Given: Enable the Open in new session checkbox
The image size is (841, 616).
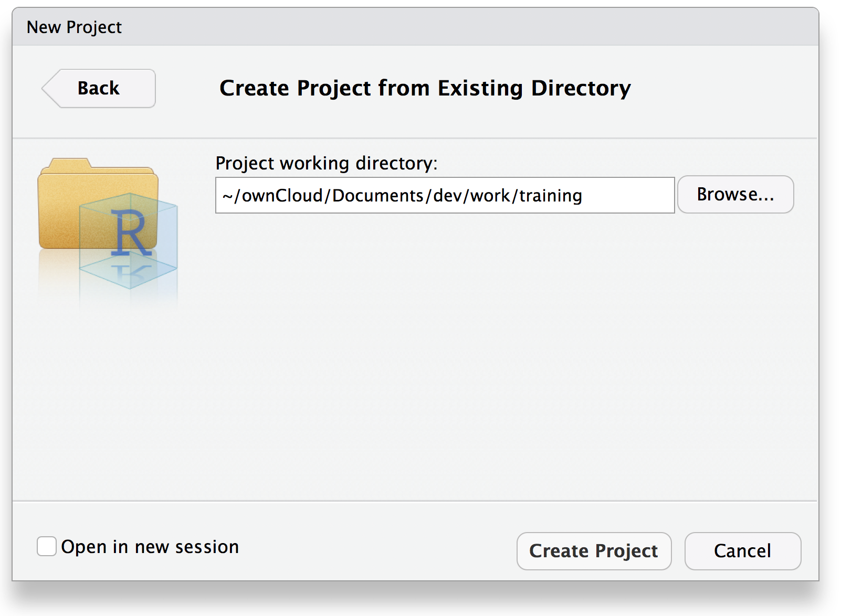Looking at the screenshot, I should coord(47,546).
